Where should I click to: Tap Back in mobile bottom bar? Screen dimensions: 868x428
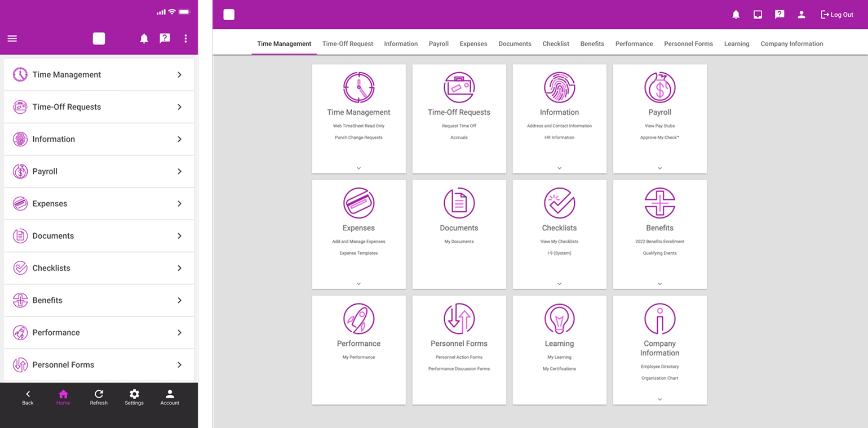[x=28, y=398]
